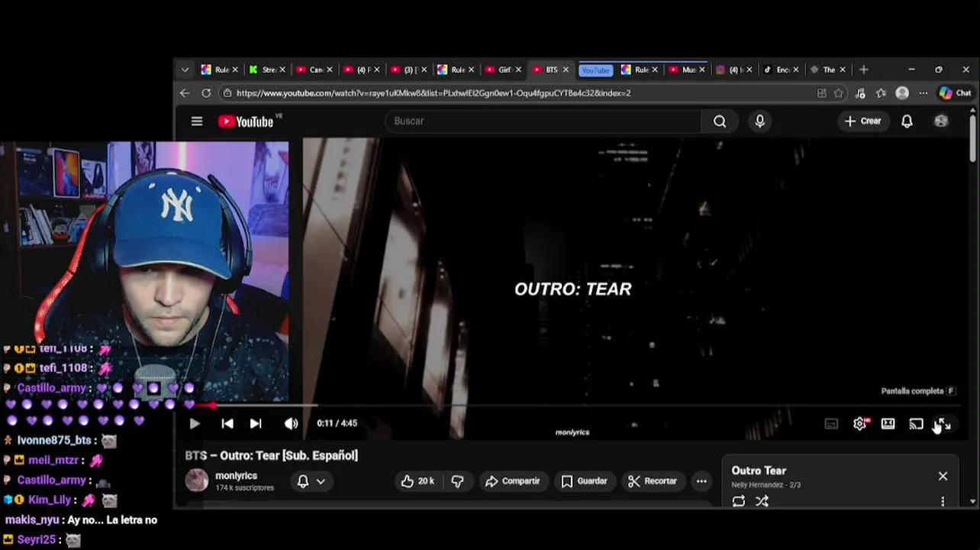The width and height of the screenshot is (980, 550).
Task: Click chat message "Ay no... La letra no"
Action: click(x=112, y=520)
